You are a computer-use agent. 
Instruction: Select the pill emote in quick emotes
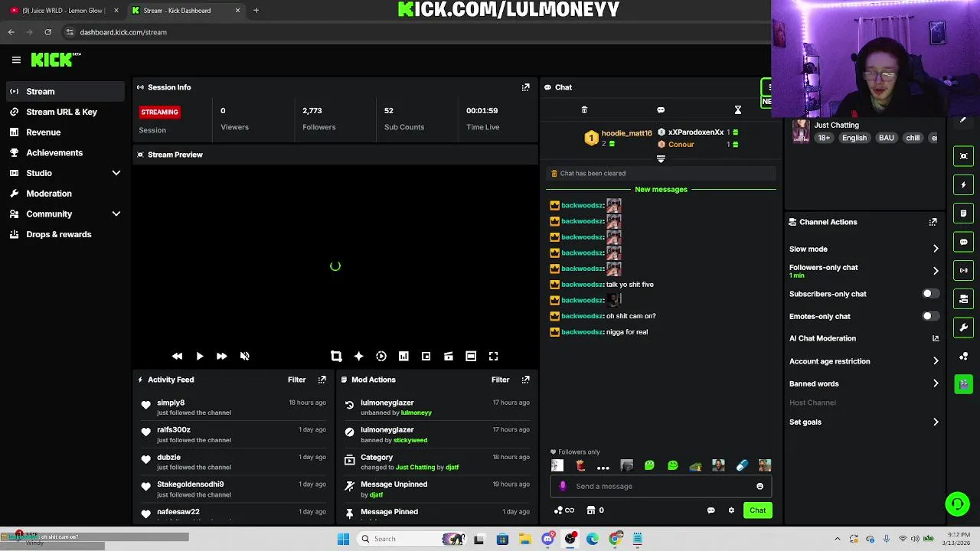[x=741, y=465]
